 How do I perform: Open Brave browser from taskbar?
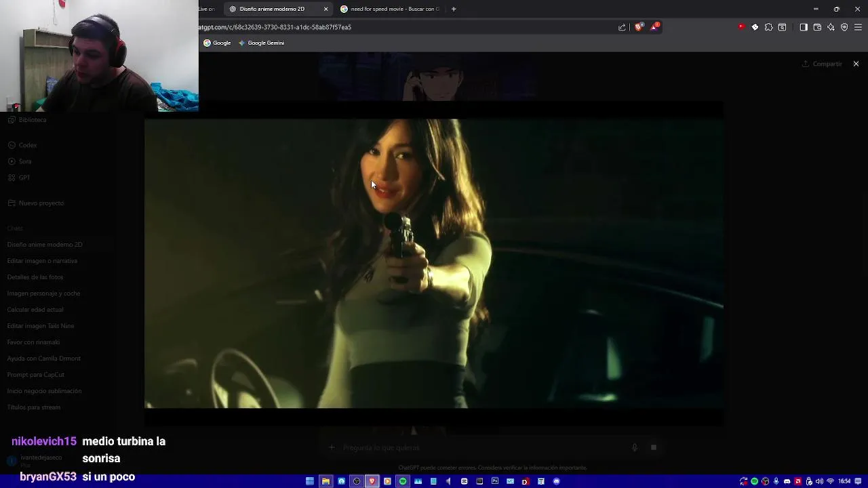click(x=372, y=481)
